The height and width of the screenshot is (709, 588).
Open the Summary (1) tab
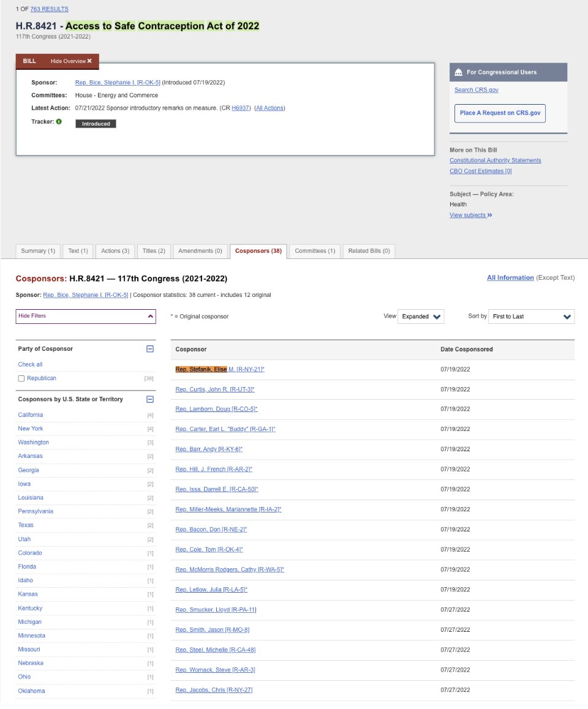point(38,251)
